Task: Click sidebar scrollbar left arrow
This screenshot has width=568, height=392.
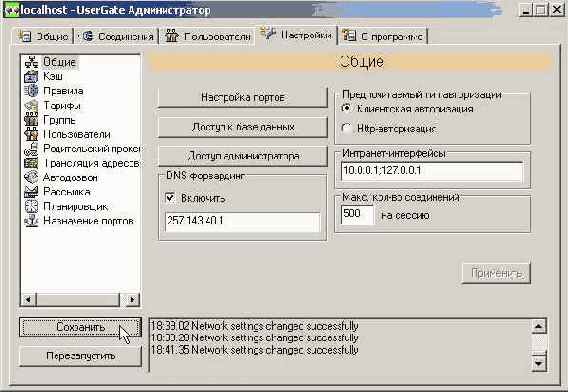Action: pos(28,299)
